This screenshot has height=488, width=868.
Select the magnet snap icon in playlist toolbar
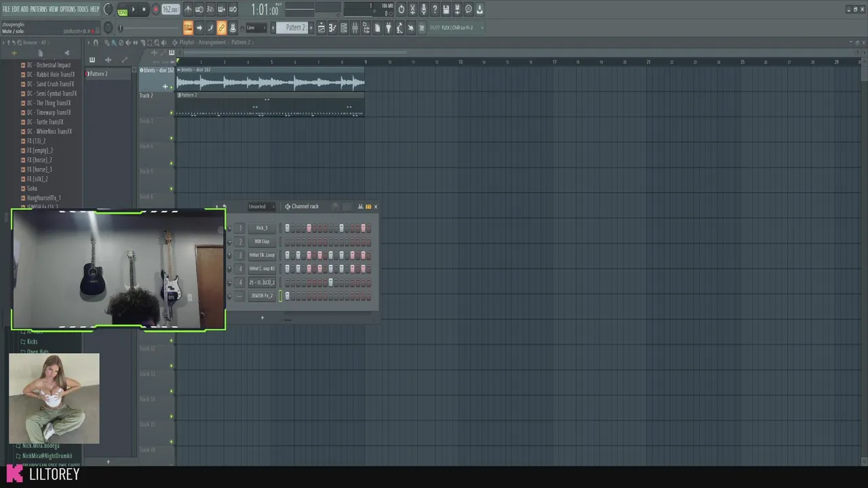tap(95, 42)
